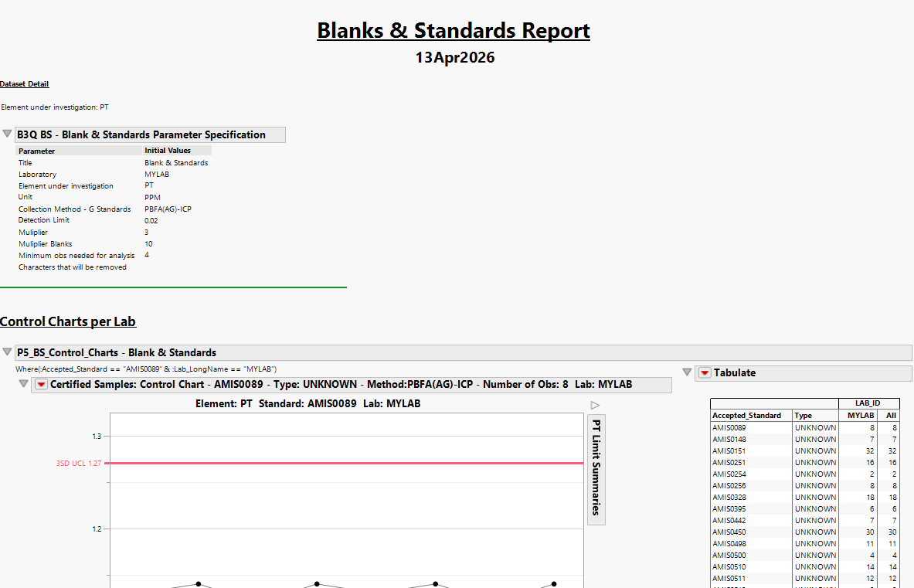914x588 pixels.
Task: Click the disclosure triangle left of Tabulate
Action: click(x=687, y=372)
